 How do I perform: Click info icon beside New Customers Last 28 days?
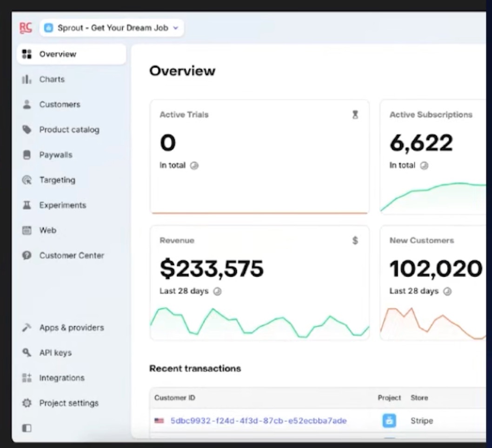tap(447, 291)
